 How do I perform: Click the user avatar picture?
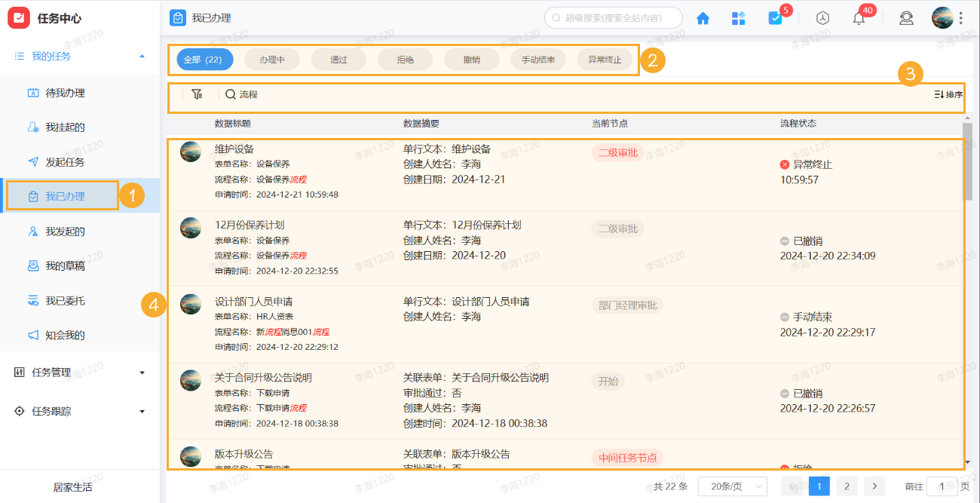click(943, 17)
